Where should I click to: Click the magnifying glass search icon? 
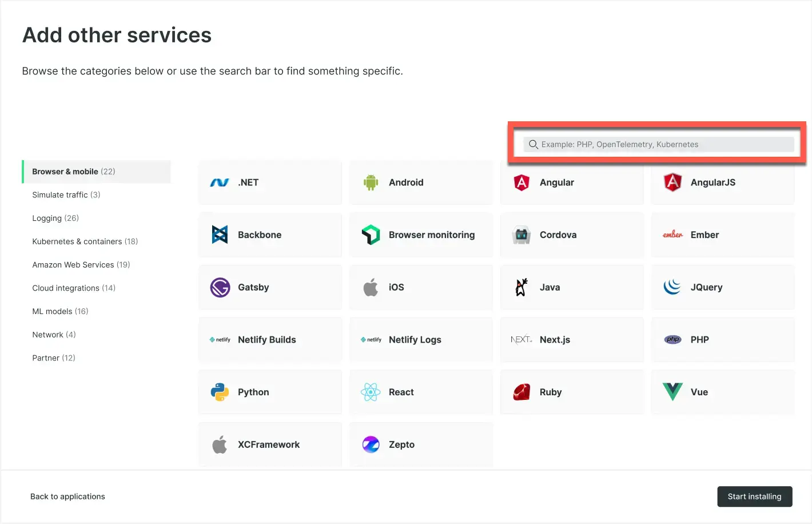533,145
